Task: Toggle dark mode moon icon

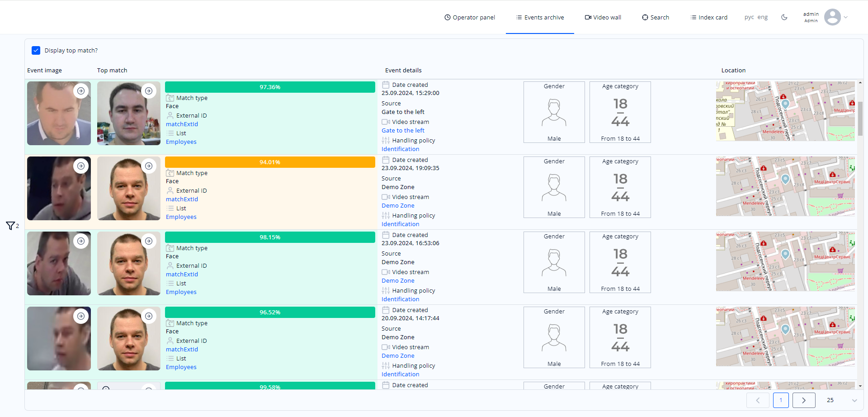Action: click(x=784, y=17)
